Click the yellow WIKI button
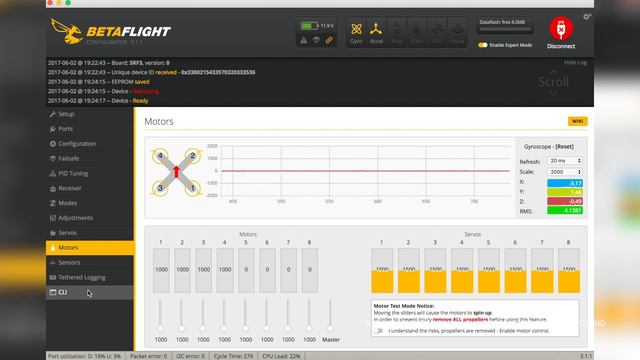The width and height of the screenshot is (640, 360). (578, 121)
